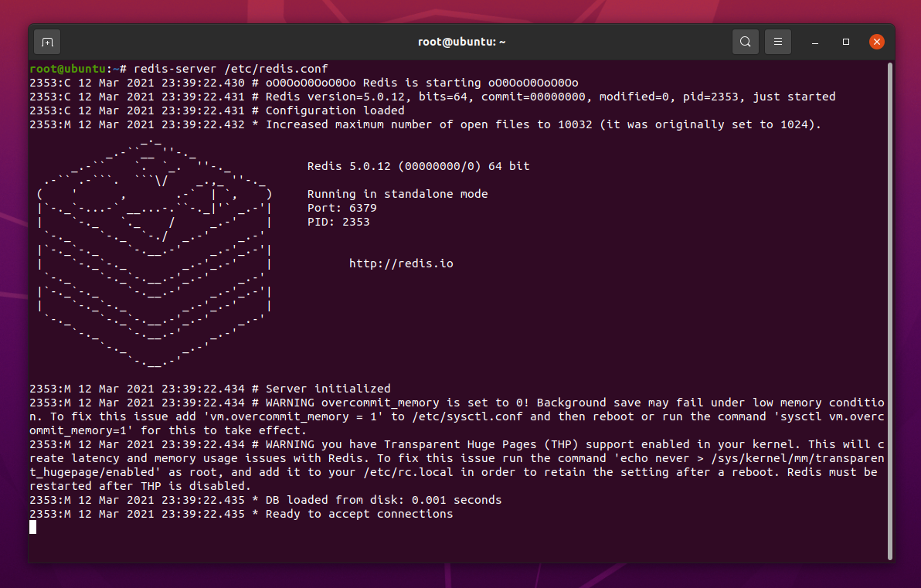This screenshot has width=921, height=588.
Task: Click the terminal vertical scrollbar
Action: (890, 311)
